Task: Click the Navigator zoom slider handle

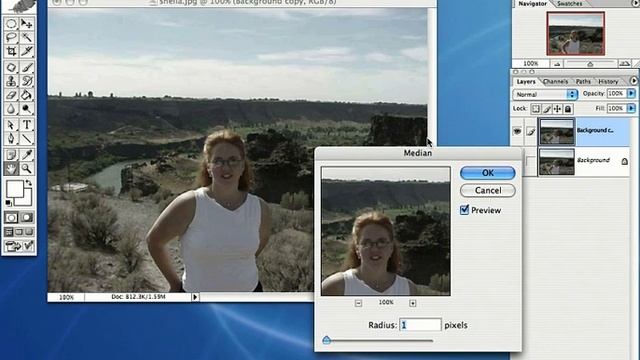Action: point(590,64)
